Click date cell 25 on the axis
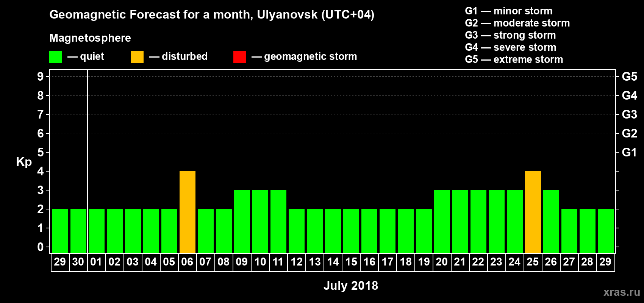The height and width of the screenshot is (303, 644). point(533,262)
